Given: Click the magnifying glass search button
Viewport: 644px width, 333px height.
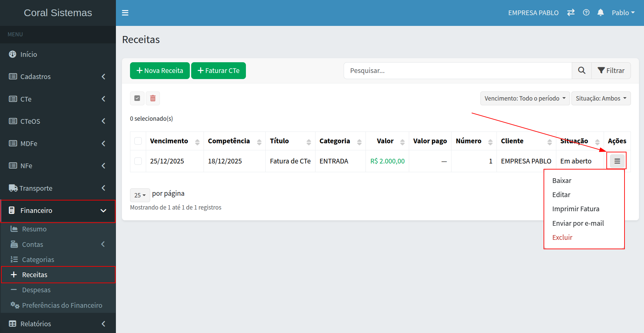Looking at the screenshot, I should (582, 71).
